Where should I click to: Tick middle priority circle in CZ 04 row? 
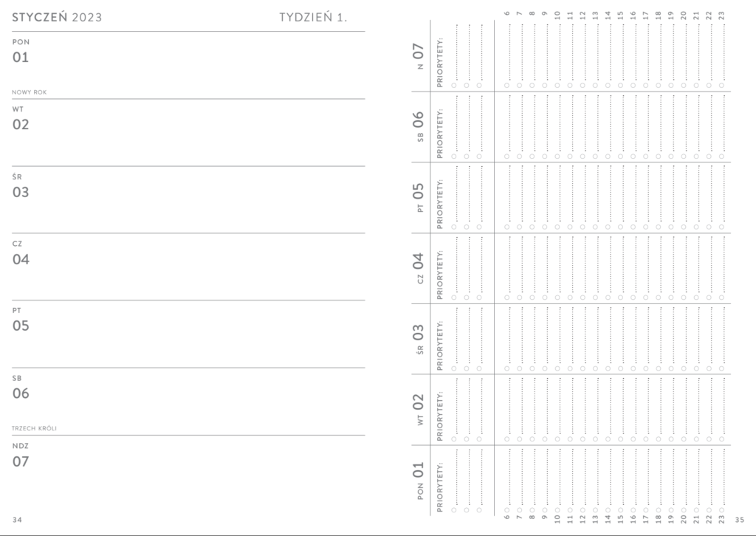pyautogui.click(x=467, y=298)
